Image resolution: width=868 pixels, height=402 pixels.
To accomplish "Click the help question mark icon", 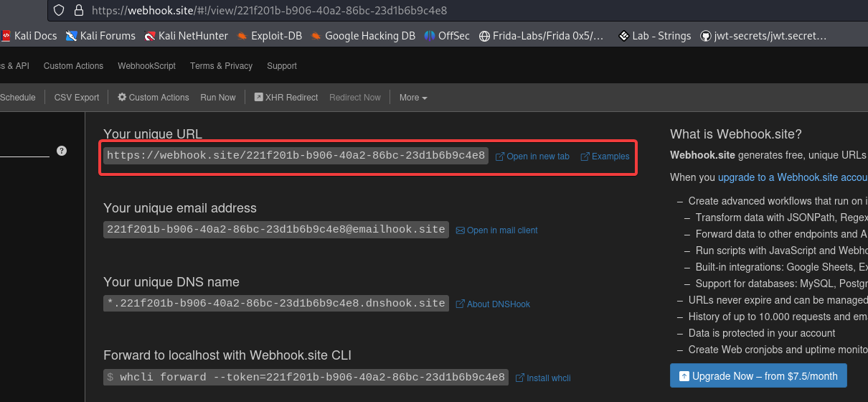I will (62, 151).
